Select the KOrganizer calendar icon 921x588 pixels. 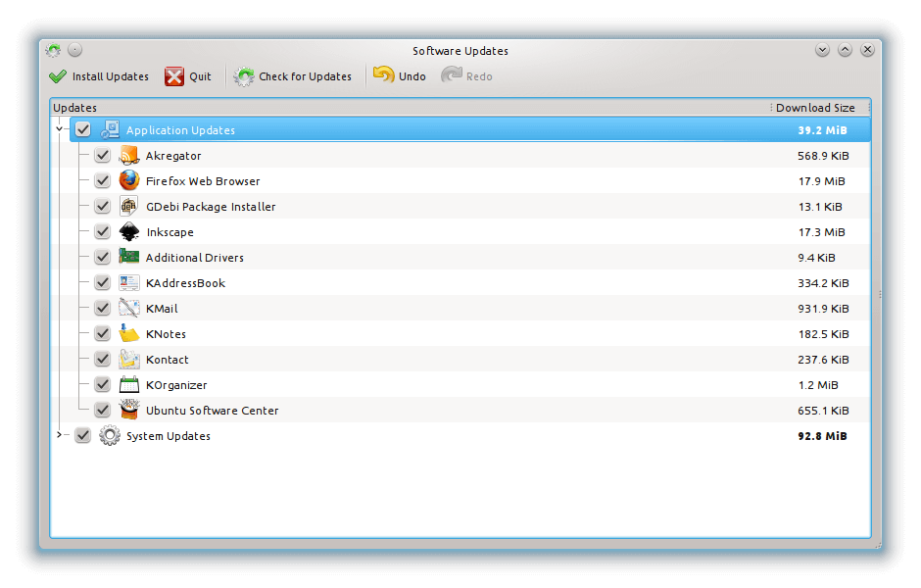pyautogui.click(x=129, y=385)
